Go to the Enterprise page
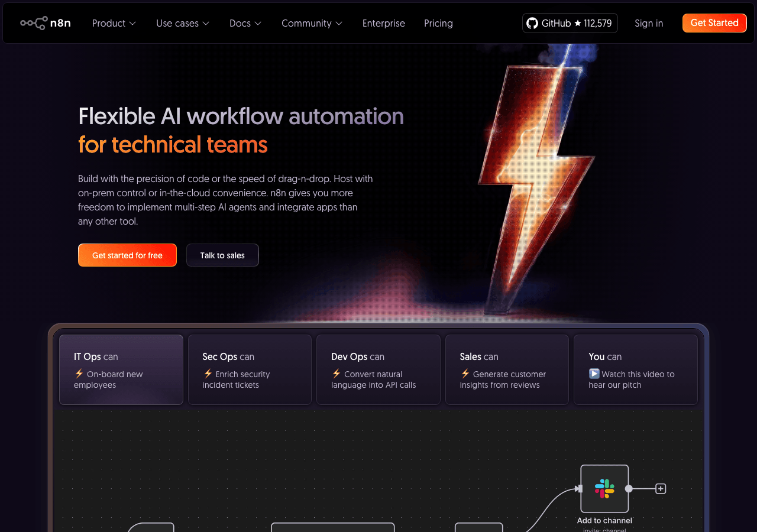This screenshot has height=532, width=757. click(x=384, y=23)
